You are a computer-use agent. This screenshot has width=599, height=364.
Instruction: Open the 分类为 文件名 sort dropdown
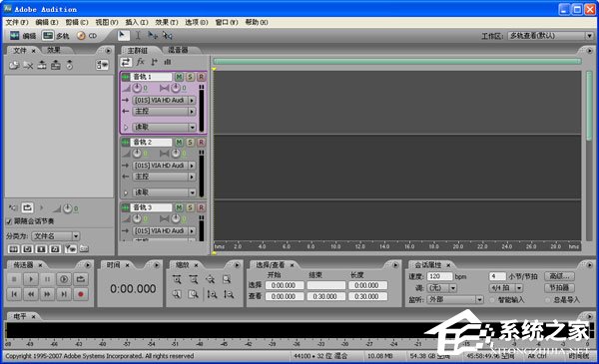pyautogui.click(x=55, y=236)
